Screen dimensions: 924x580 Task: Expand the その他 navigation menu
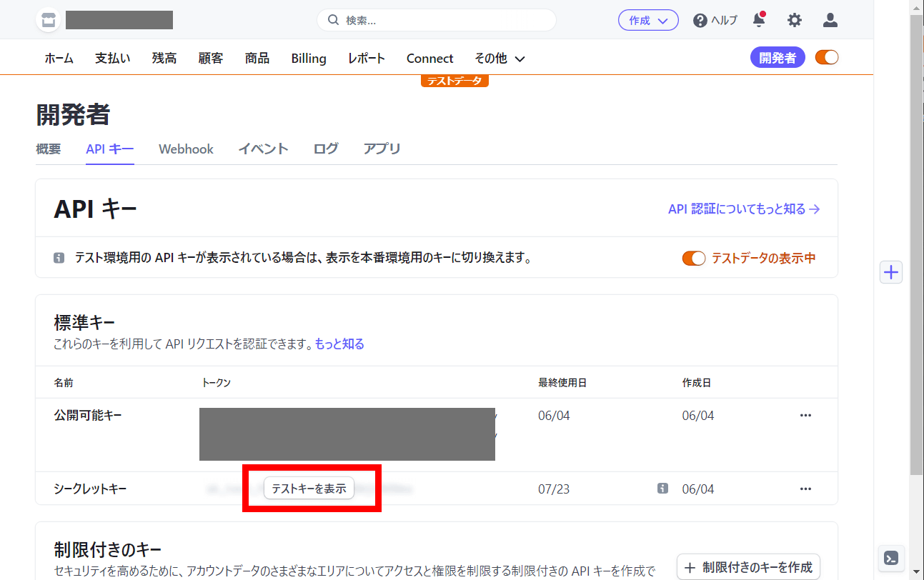[500, 59]
